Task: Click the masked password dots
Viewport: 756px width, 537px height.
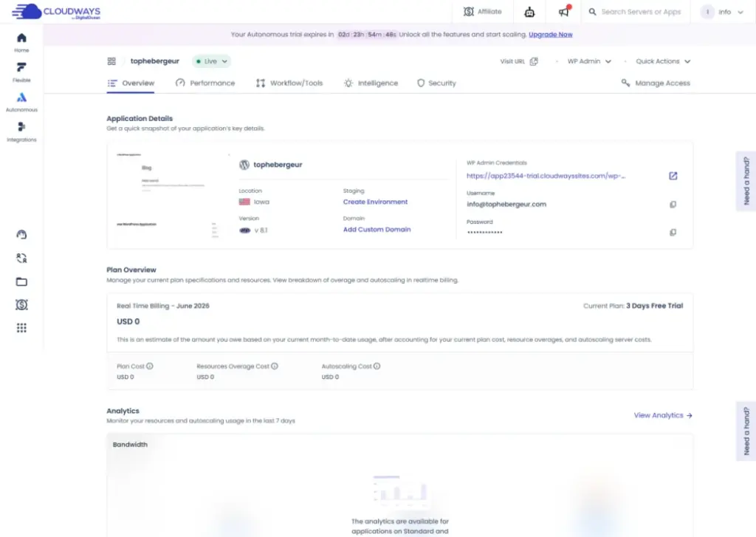Action: [484, 232]
